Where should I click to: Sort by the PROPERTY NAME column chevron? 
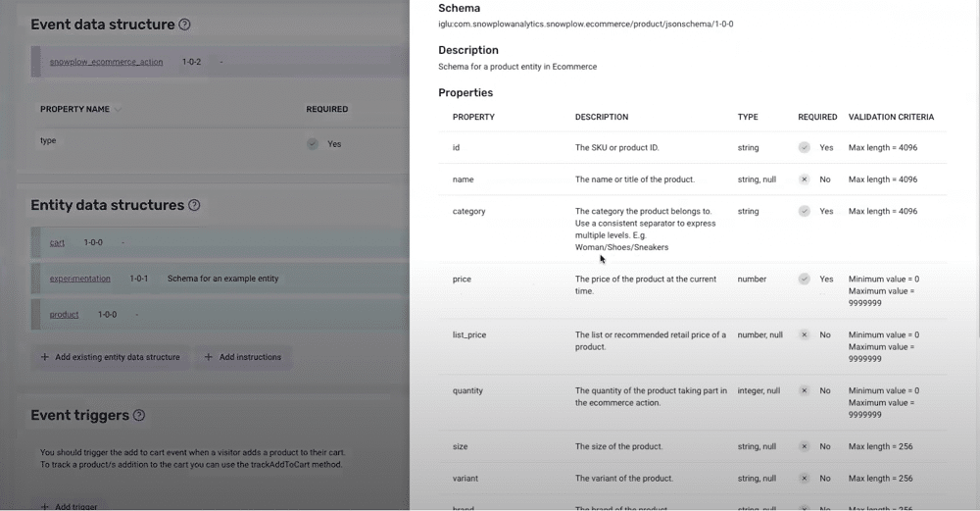tap(118, 110)
